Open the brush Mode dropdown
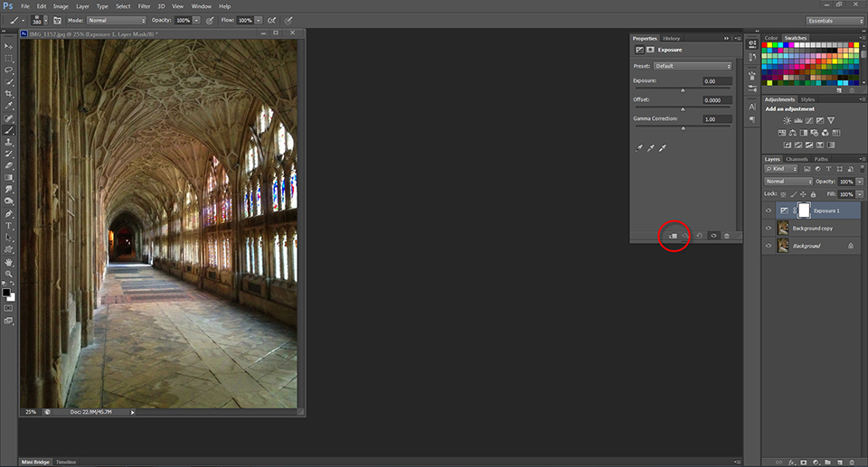 coord(117,19)
